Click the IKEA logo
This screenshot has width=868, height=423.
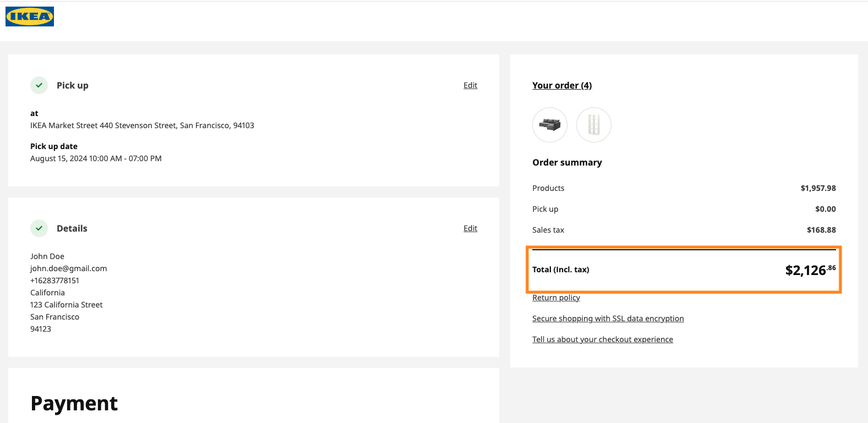[30, 17]
